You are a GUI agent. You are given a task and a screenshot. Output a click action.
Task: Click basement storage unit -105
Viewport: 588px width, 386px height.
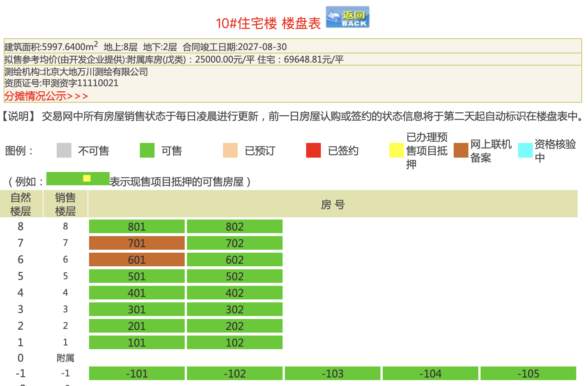(528, 373)
